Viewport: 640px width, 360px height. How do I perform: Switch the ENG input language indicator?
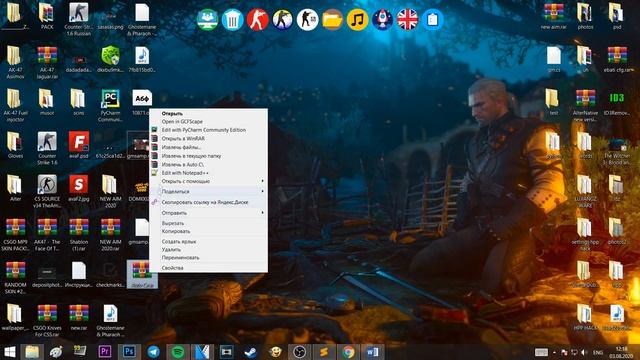pyautogui.click(x=598, y=352)
